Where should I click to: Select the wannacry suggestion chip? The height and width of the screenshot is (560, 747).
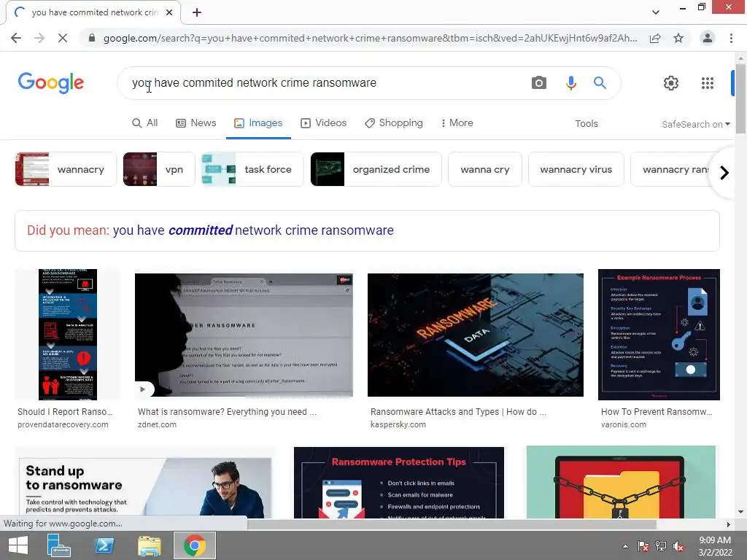tap(66, 169)
